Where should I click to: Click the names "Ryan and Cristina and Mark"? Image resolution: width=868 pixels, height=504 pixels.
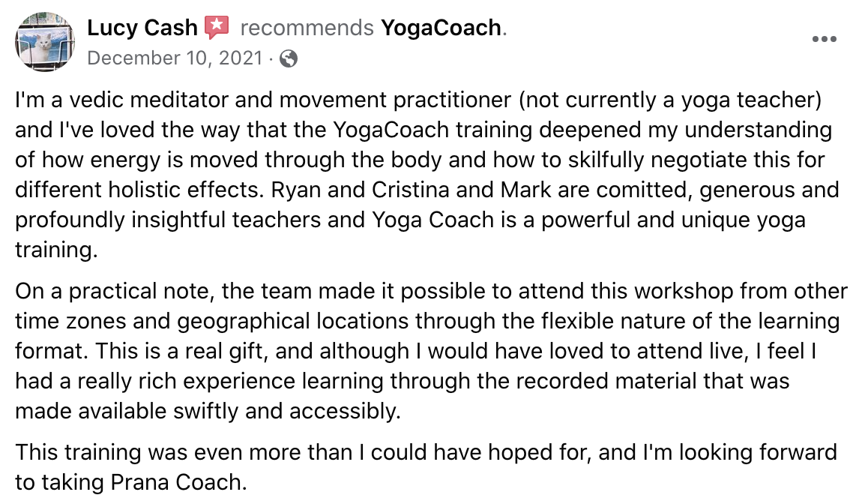pos(412,190)
